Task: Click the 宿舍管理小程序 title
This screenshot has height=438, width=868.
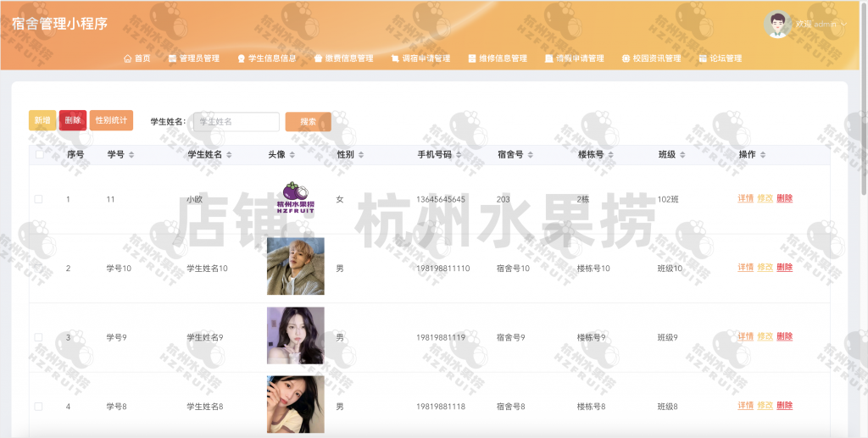Action: 60,24
